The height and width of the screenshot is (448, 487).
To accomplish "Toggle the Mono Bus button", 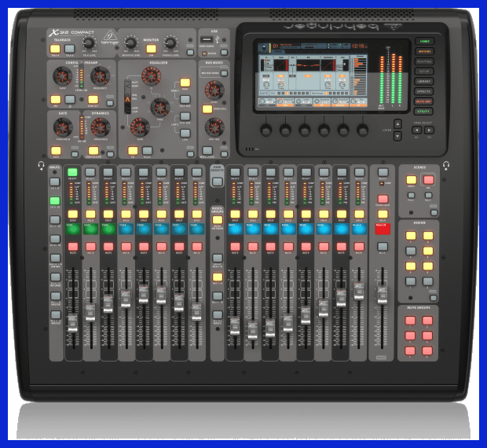I will point(207,109).
